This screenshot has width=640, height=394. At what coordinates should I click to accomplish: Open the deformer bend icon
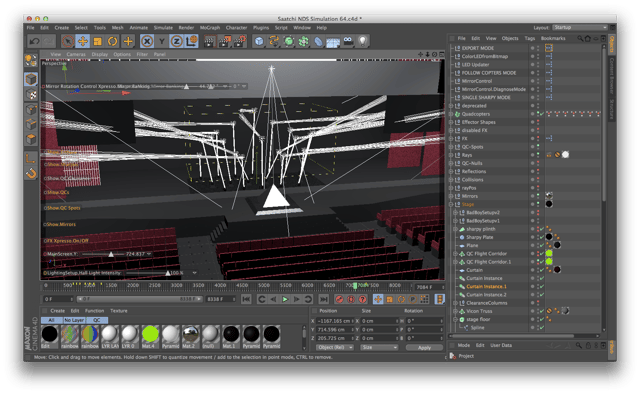click(319, 41)
